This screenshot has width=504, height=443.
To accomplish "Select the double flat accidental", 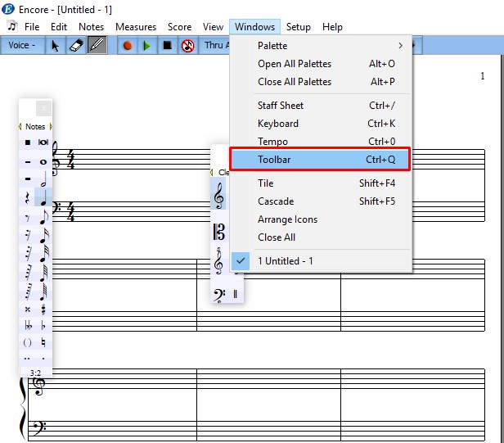I will [28, 326].
